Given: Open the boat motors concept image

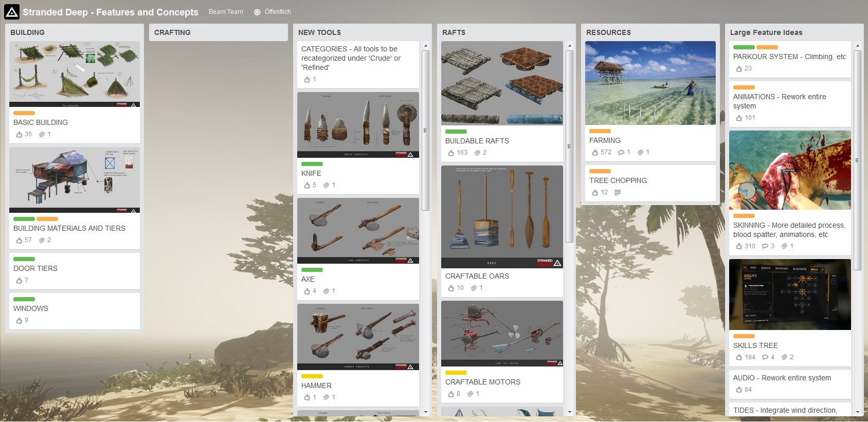Looking at the screenshot, I should pyautogui.click(x=502, y=334).
